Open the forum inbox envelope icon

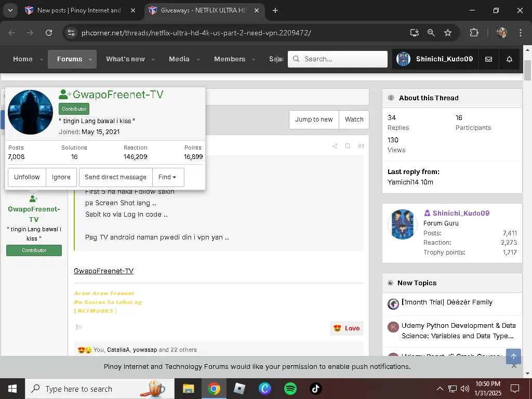[x=488, y=59]
